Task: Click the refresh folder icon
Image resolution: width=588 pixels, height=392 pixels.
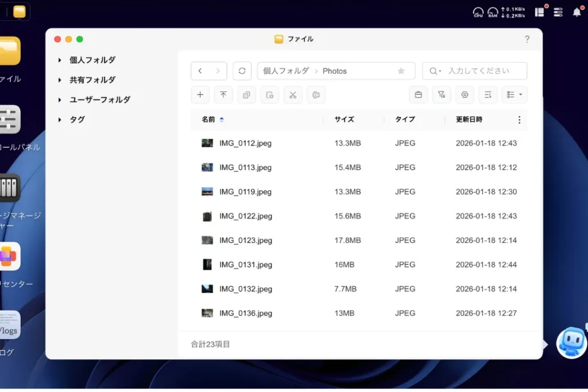Action: 242,71
